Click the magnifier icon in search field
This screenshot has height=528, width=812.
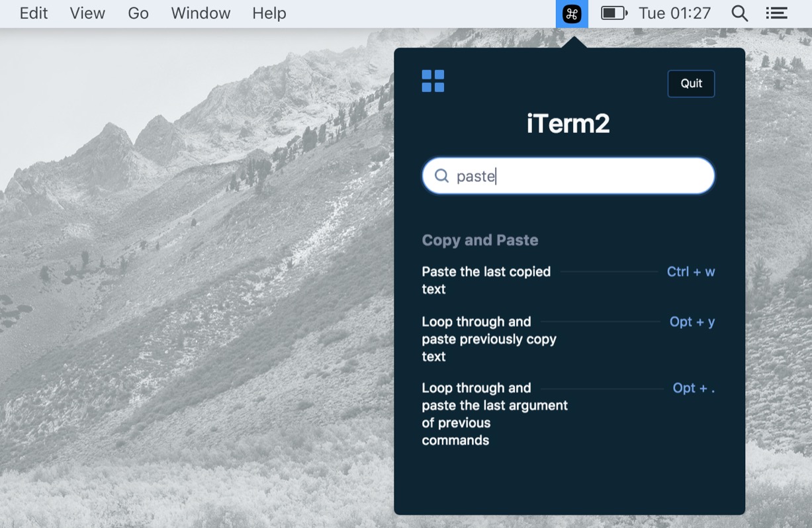(441, 175)
